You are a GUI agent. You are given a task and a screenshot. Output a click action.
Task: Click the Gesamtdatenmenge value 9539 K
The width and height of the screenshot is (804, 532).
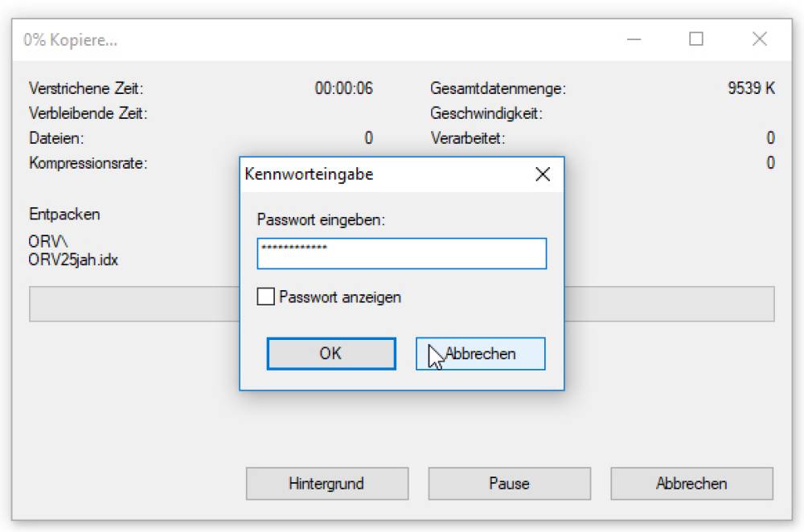pos(751,88)
